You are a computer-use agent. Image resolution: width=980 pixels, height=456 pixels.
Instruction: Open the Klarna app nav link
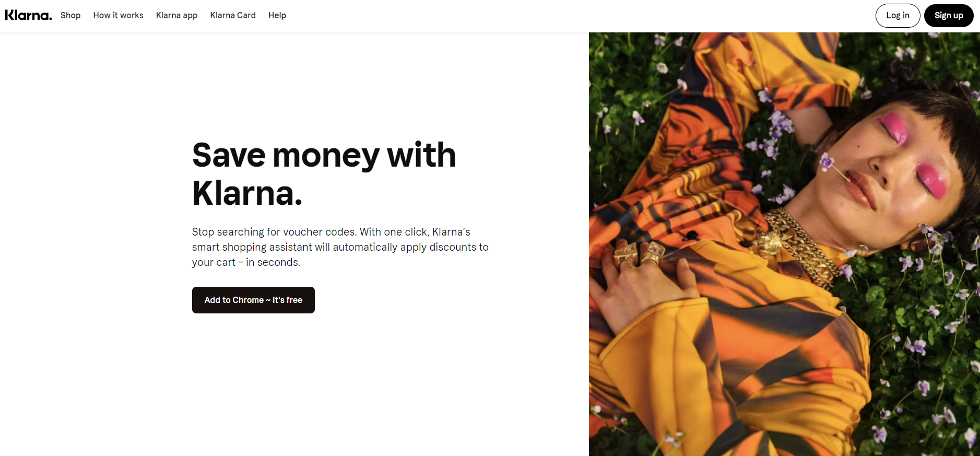tap(176, 15)
